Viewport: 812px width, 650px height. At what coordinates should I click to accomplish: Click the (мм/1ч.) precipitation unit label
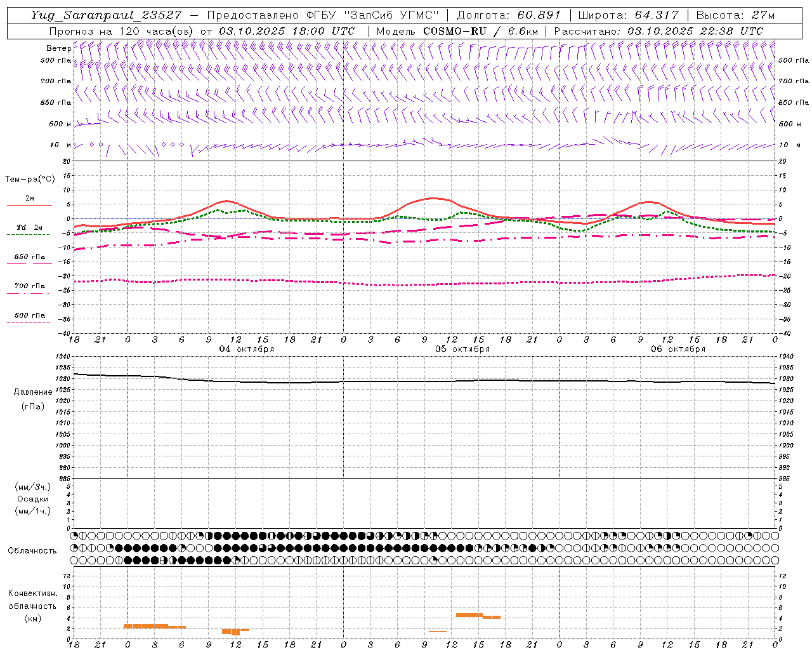point(33,511)
